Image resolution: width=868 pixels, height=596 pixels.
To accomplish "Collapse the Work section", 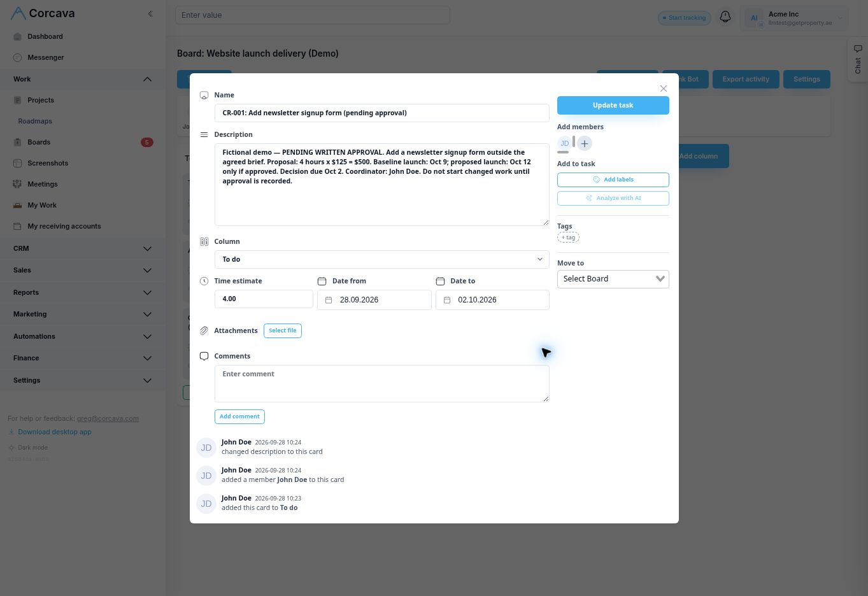I will pos(83,79).
